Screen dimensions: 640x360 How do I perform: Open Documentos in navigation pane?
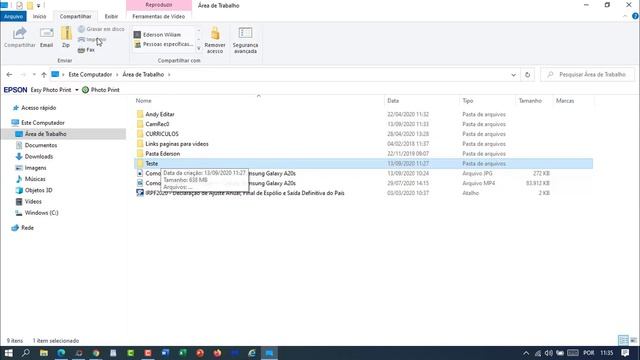click(x=40, y=145)
